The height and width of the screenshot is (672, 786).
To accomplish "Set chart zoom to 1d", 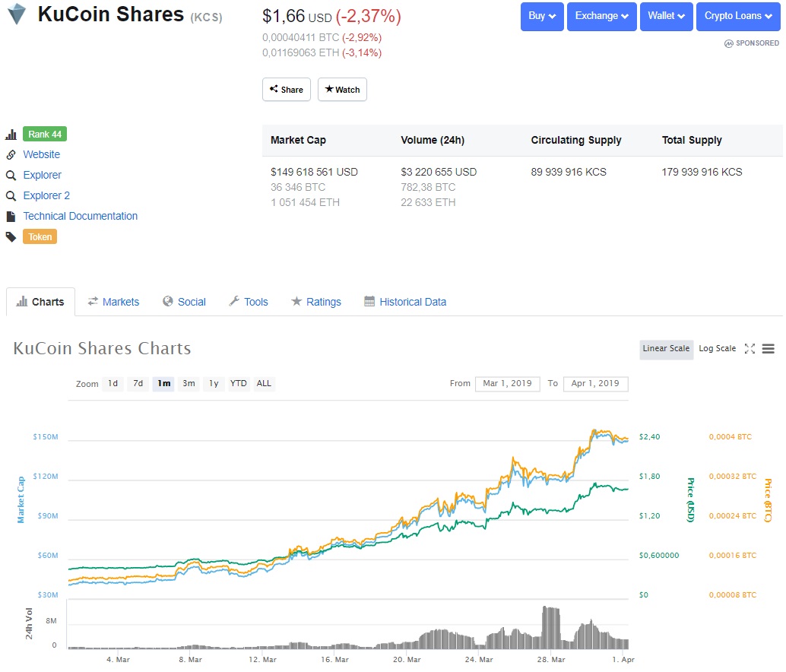I will [113, 384].
